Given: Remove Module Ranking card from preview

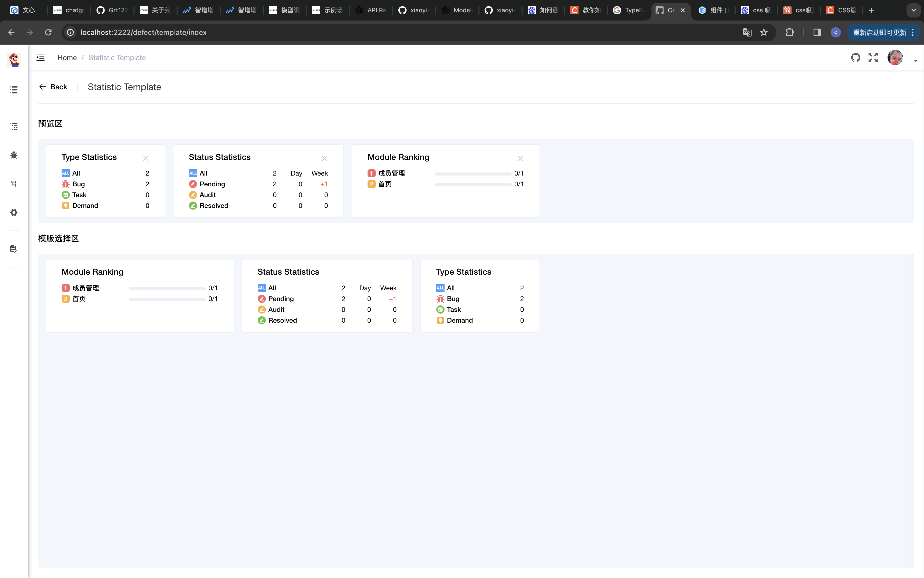Looking at the screenshot, I should coord(520,158).
